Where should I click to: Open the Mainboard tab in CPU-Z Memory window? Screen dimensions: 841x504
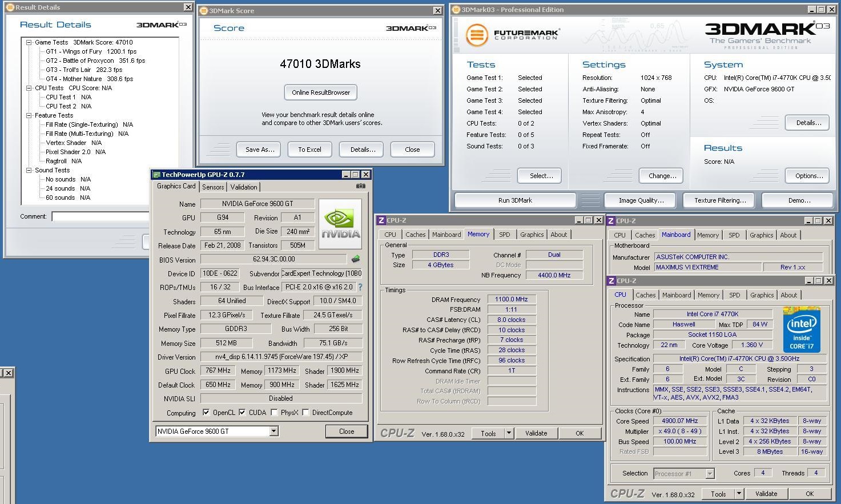tap(446, 235)
